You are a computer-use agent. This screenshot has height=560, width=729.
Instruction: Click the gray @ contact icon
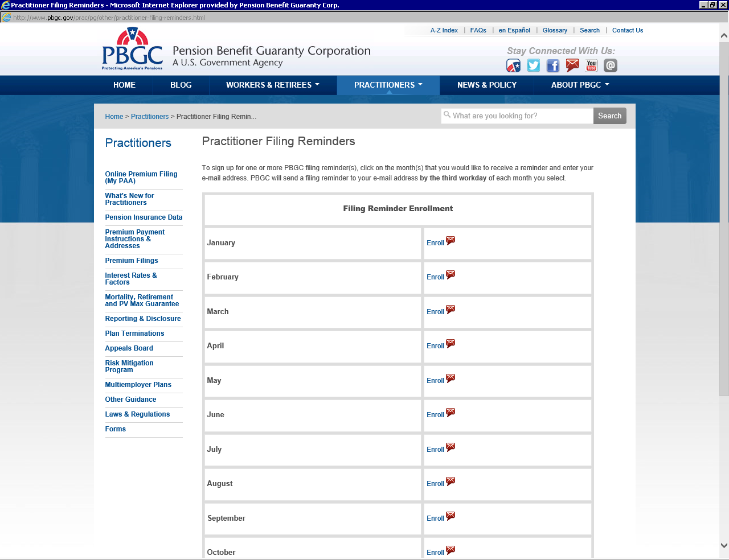click(x=611, y=66)
